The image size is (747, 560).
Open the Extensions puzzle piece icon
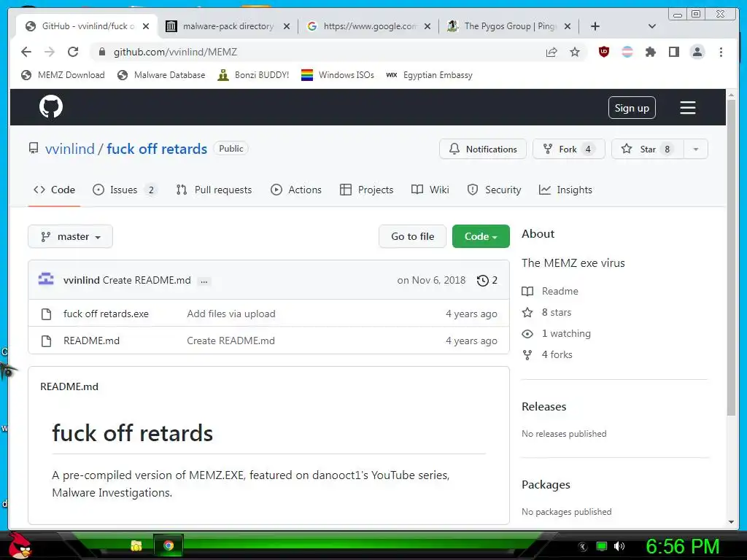[x=650, y=52]
